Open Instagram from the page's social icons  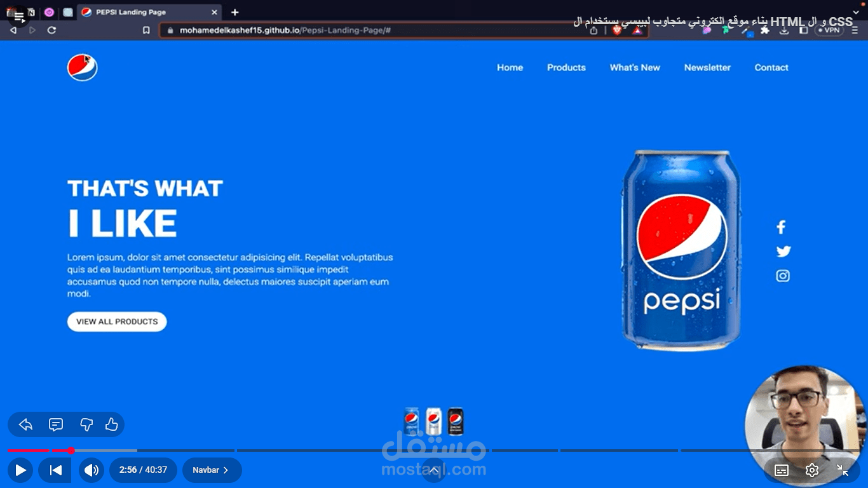(782, 275)
